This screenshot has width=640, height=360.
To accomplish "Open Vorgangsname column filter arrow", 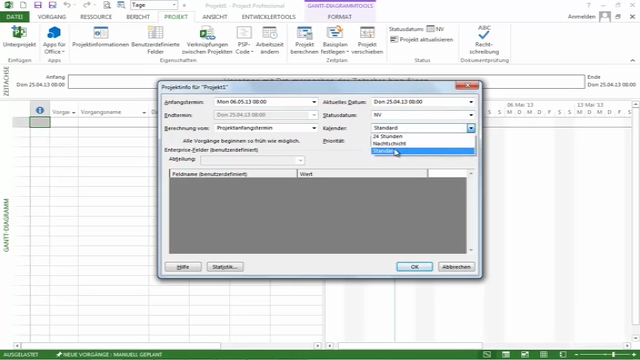I will coord(144,113).
